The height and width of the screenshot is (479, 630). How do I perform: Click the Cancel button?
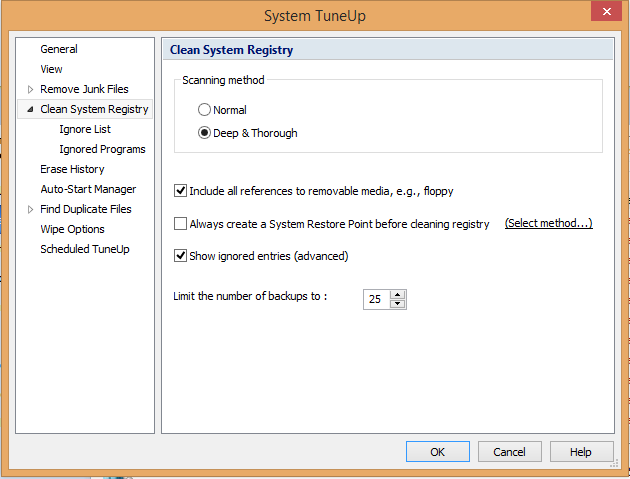pyautogui.click(x=509, y=452)
